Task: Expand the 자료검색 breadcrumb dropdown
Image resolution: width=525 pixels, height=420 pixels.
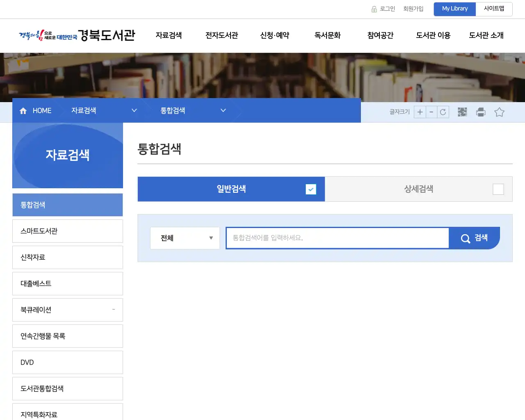Action: [x=134, y=110]
